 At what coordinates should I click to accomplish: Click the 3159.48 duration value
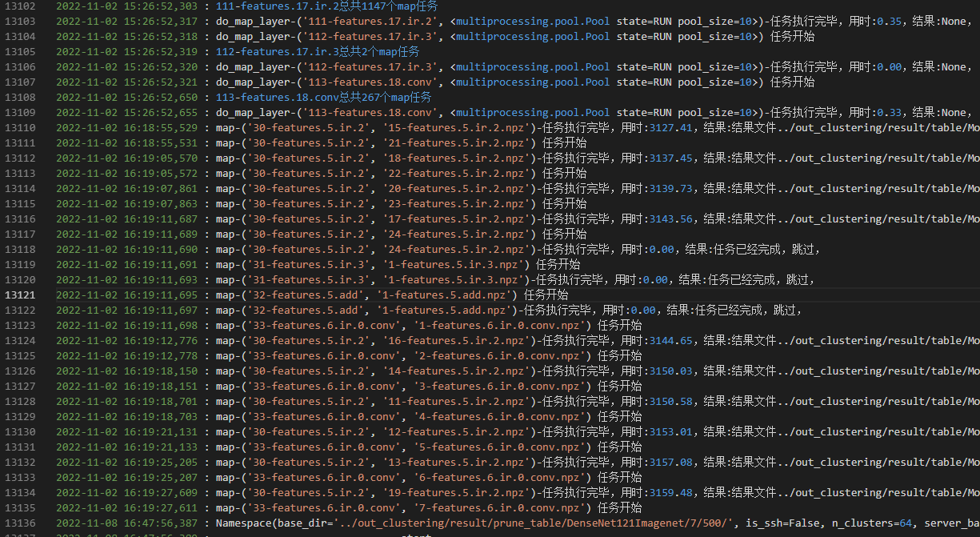pos(672,493)
